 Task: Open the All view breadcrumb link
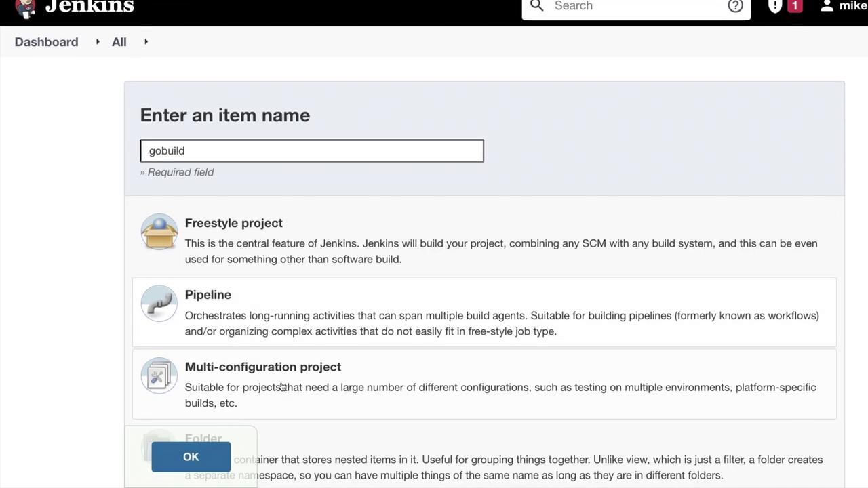[119, 42]
